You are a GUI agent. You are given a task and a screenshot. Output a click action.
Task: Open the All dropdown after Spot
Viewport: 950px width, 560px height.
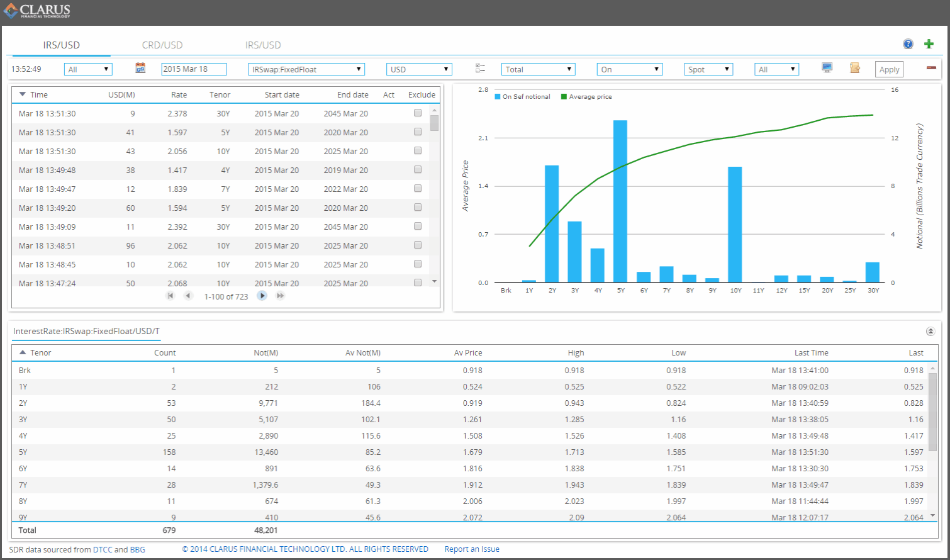coord(777,69)
